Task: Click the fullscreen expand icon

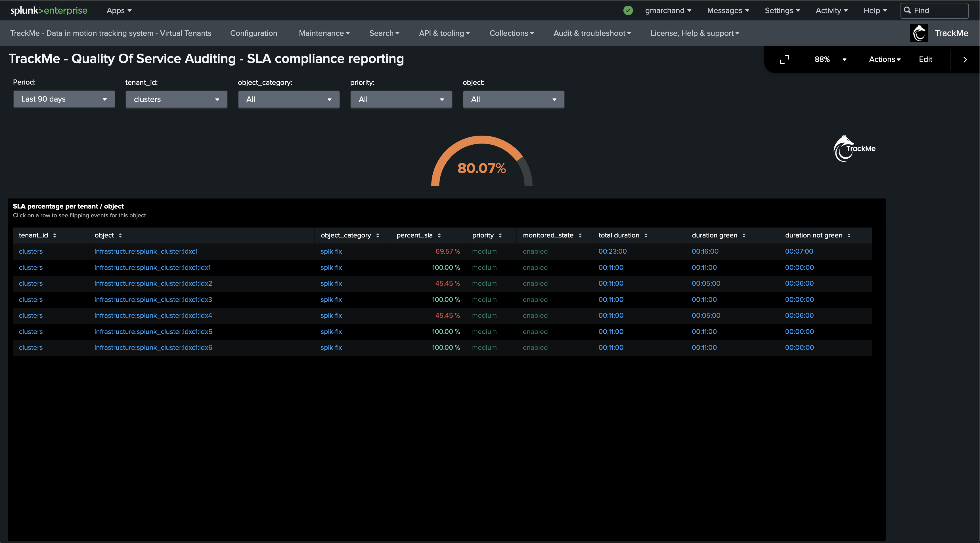Action: (x=784, y=59)
